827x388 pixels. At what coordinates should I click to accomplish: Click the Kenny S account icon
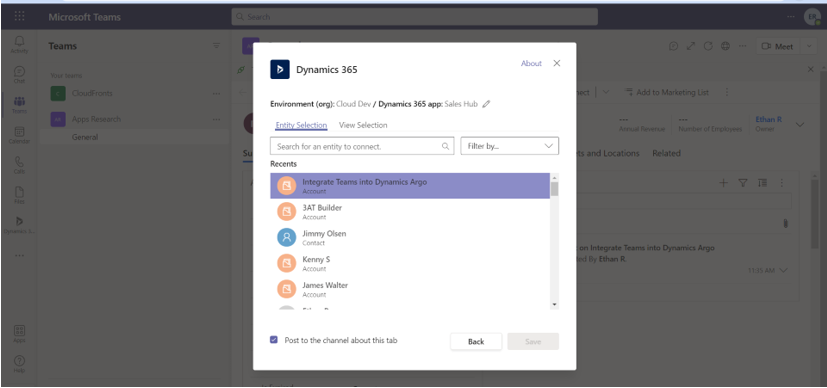pyautogui.click(x=286, y=263)
